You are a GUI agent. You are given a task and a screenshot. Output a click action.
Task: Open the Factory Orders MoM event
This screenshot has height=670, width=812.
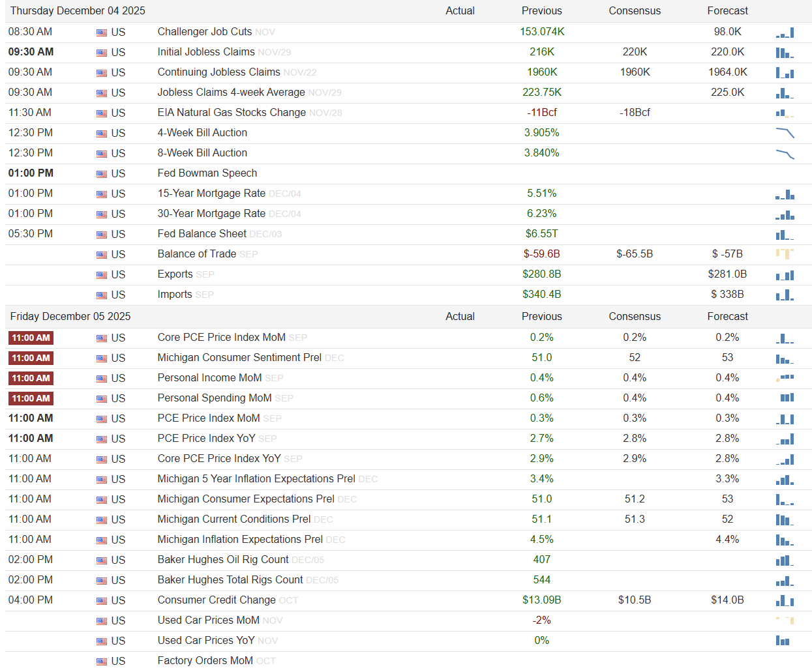(x=205, y=661)
